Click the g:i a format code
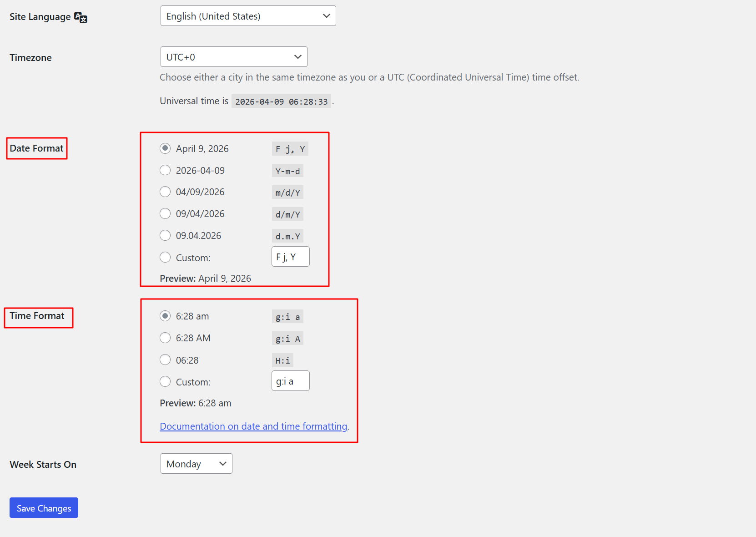The height and width of the screenshot is (537, 756). tap(287, 317)
